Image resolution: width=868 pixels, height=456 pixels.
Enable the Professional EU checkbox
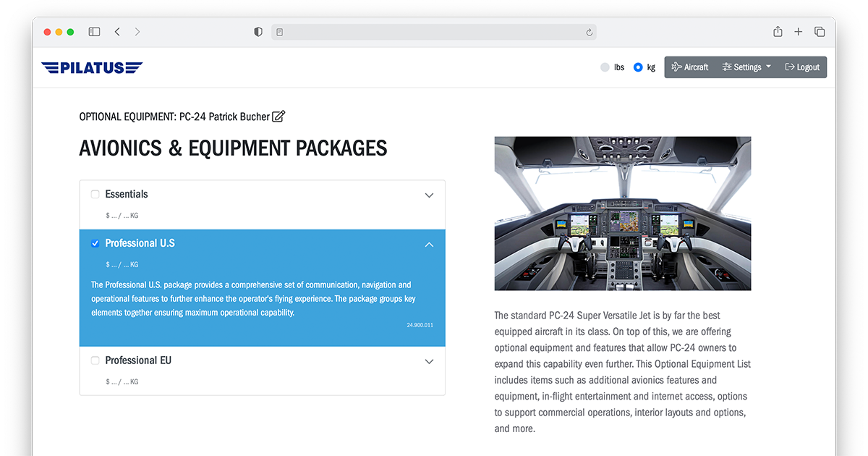coord(95,360)
